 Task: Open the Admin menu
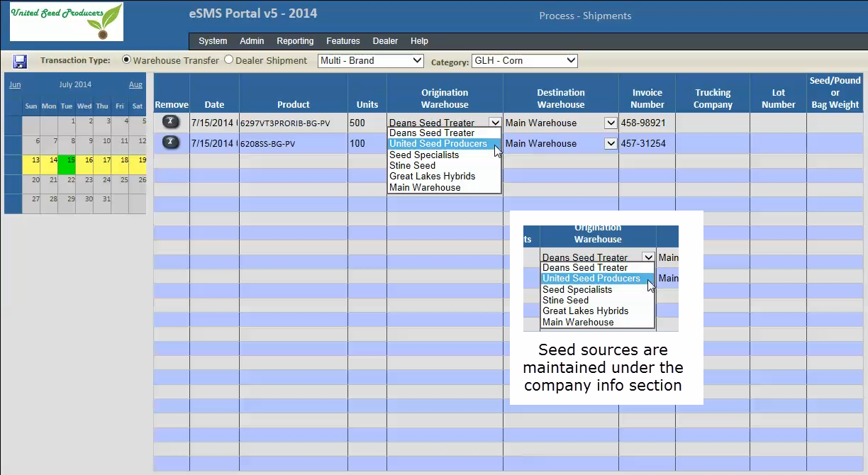coord(252,41)
